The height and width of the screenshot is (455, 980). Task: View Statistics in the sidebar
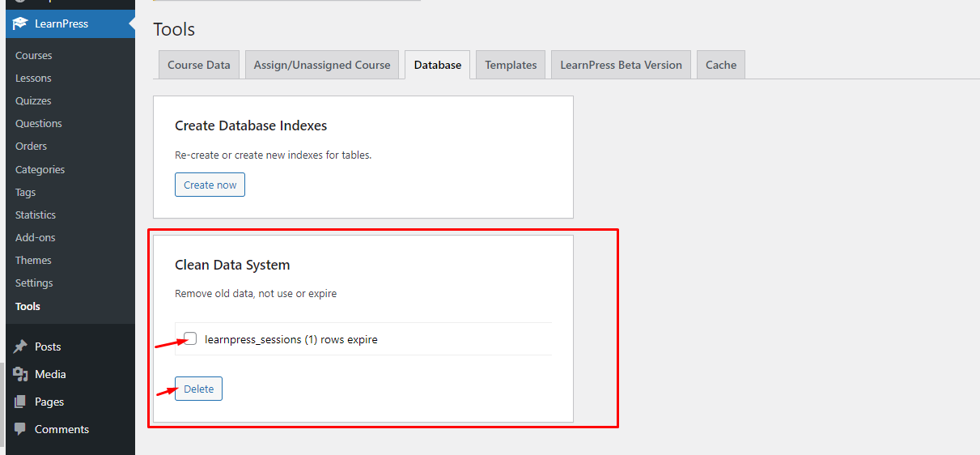click(x=36, y=215)
